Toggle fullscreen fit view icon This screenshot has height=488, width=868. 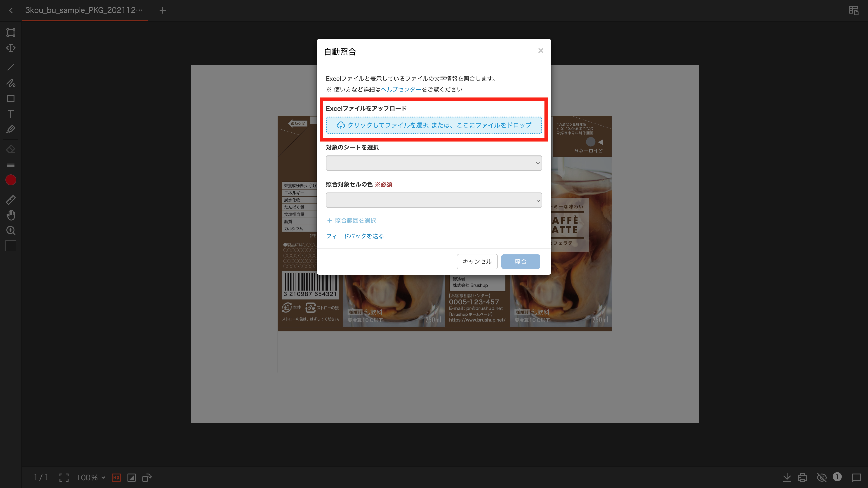64,478
